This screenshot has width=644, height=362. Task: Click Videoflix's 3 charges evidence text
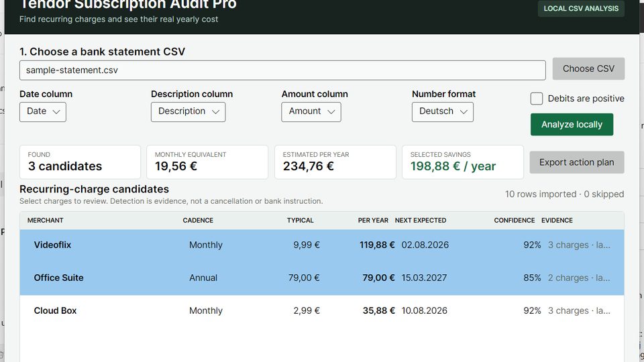579,245
